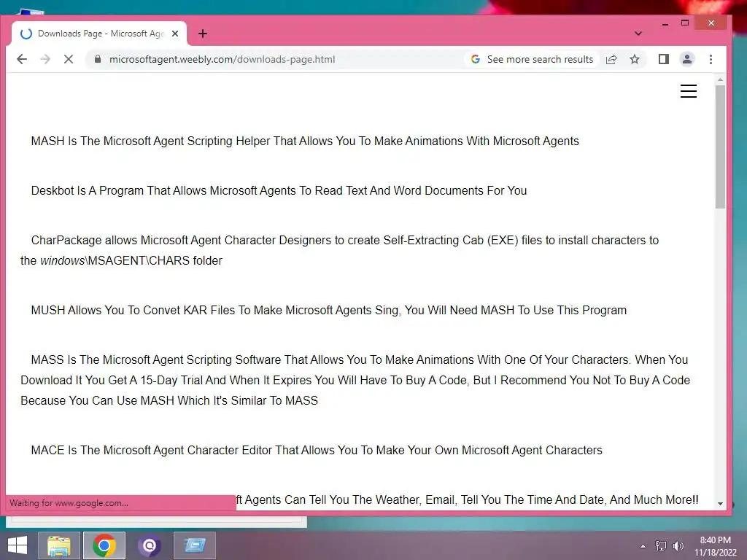Screen dimensions: 747x560
Task: Expand the tab search dropdown
Action: point(638,34)
